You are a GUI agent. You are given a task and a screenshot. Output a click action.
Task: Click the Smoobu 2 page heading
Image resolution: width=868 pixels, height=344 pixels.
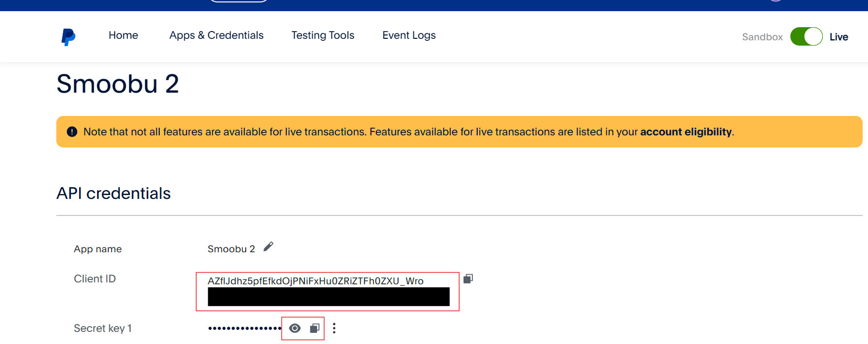point(117,84)
